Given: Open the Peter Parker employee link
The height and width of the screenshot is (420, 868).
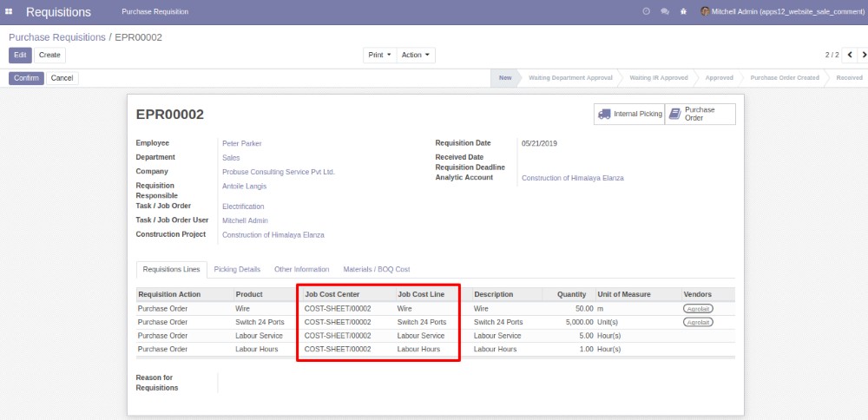Looking at the screenshot, I should click(241, 143).
